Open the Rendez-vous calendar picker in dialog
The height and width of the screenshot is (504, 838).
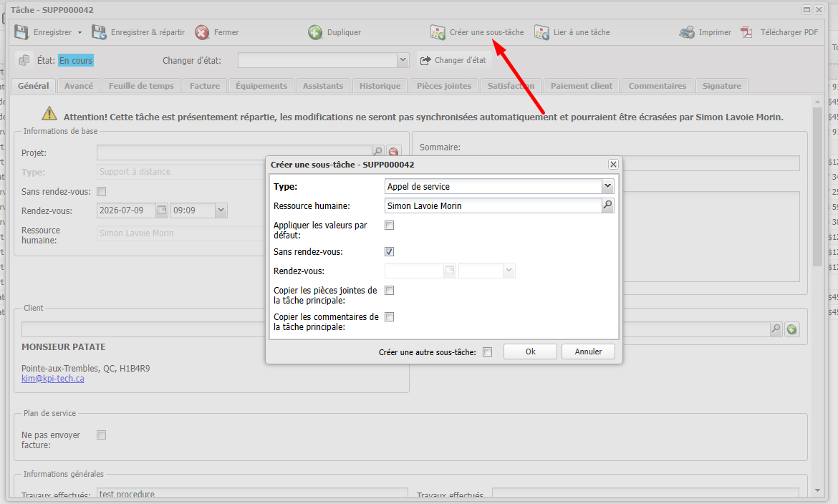(450, 271)
